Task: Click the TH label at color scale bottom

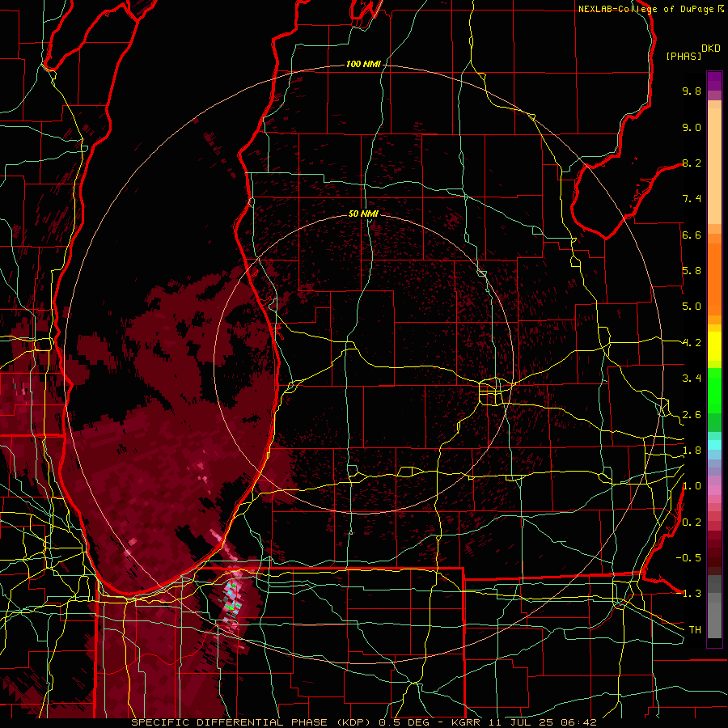Action: coord(695,630)
